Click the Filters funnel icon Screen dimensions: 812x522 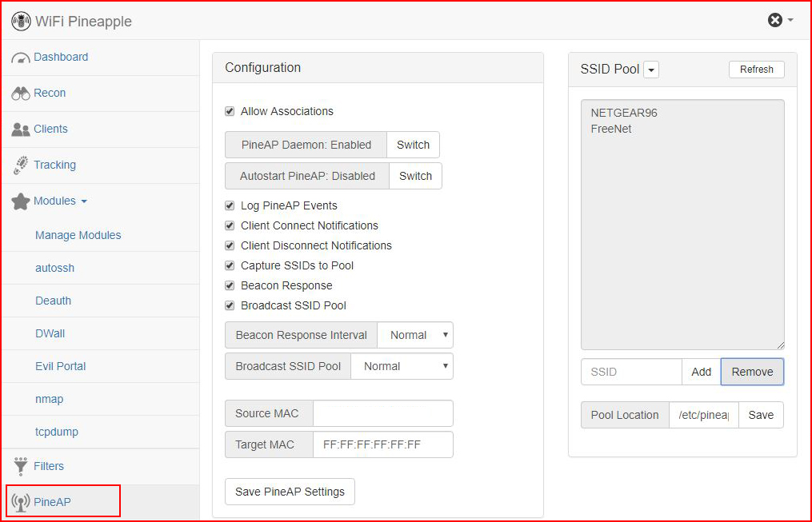coord(21,466)
